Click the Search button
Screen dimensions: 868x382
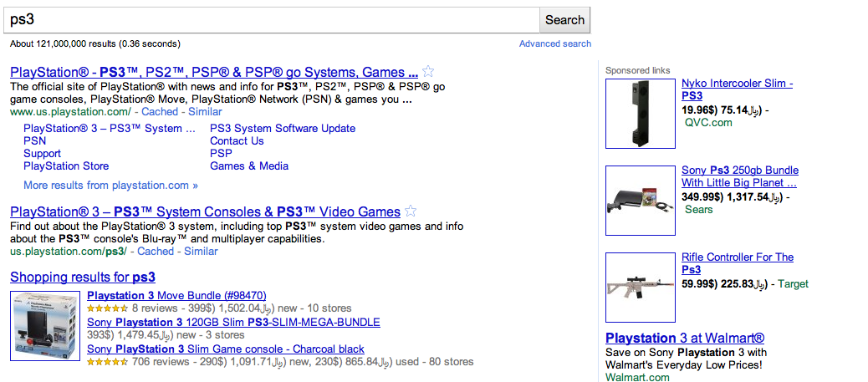(564, 20)
